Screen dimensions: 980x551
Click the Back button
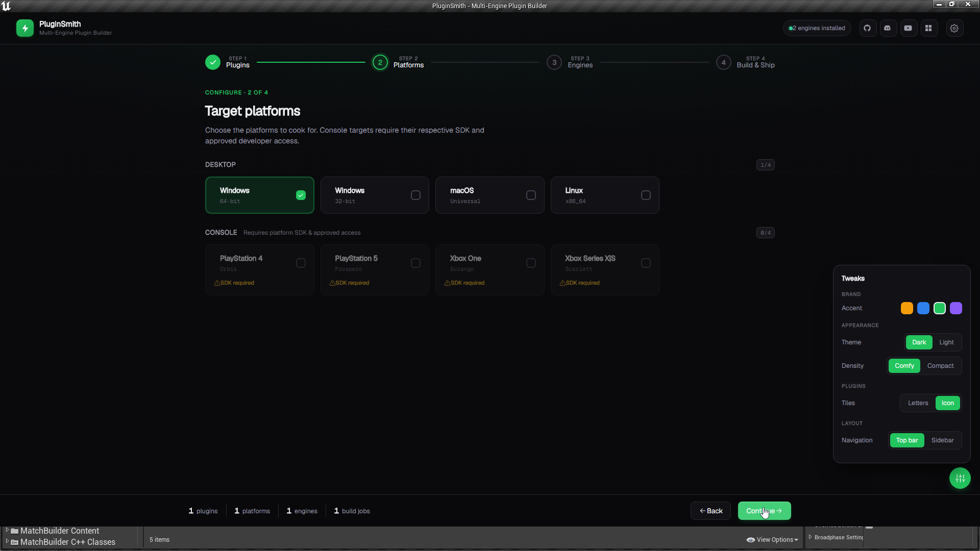coord(710,511)
